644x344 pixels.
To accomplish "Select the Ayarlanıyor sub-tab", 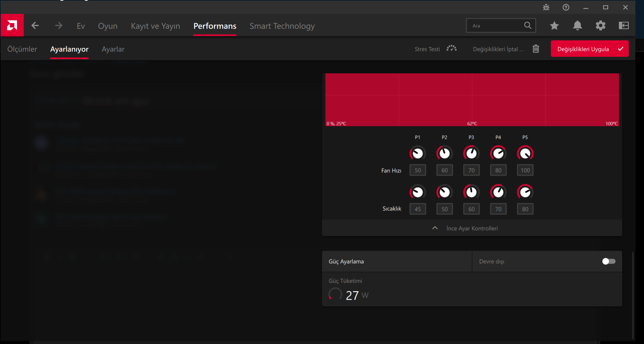I will coord(69,49).
